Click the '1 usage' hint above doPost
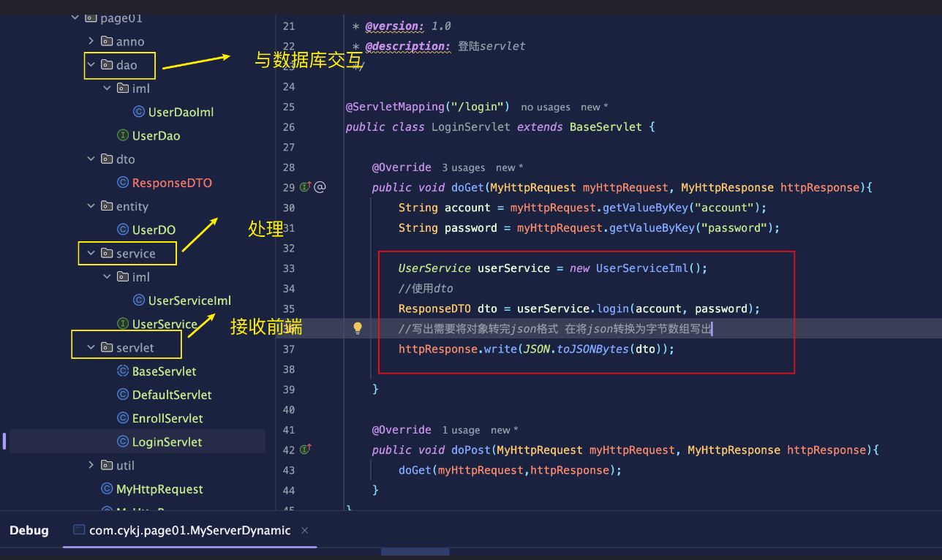Screen dimensions: 942x560 (x=461, y=430)
